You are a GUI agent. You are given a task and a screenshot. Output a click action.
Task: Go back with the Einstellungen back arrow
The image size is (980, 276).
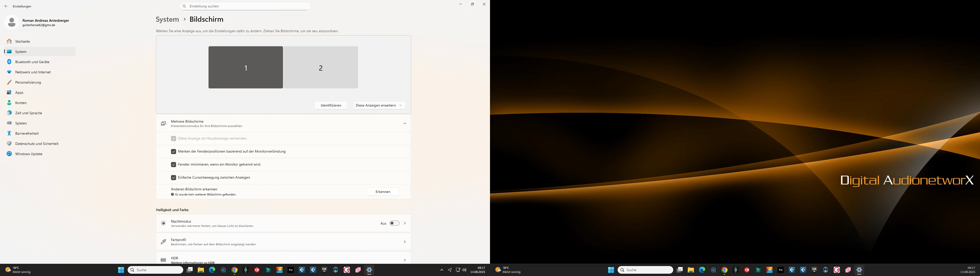pyautogui.click(x=6, y=6)
